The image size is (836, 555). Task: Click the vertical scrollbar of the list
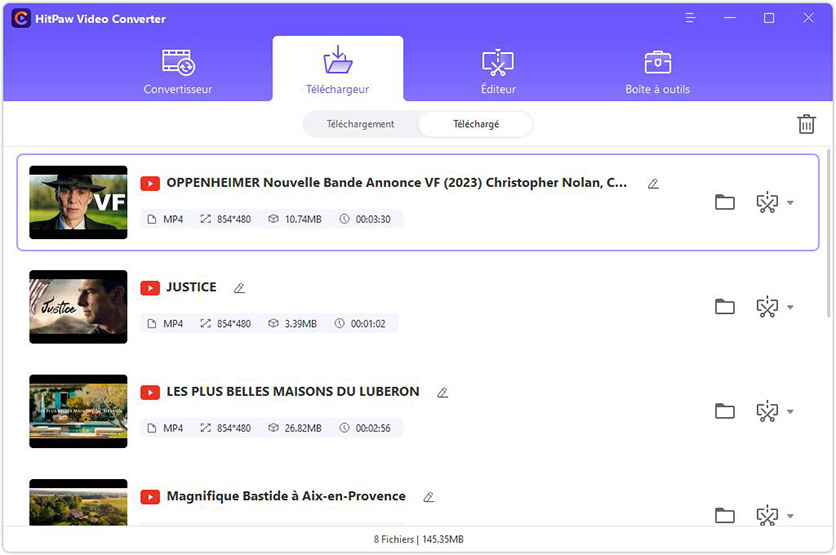click(830, 235)
